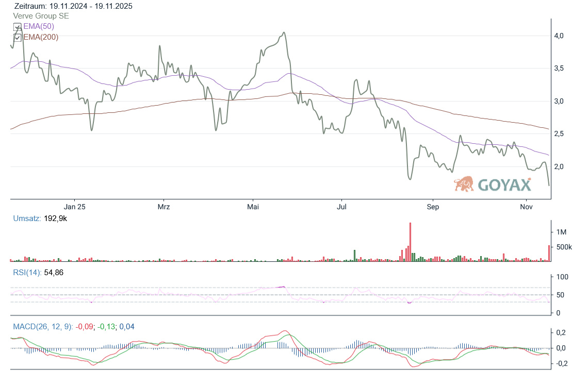
Task: Click the Sep month axis label
Action: tap(432, 207)
